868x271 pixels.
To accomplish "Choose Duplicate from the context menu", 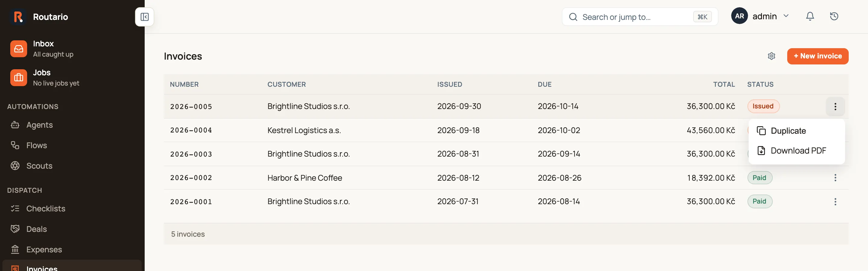I will tap(796, 131).
